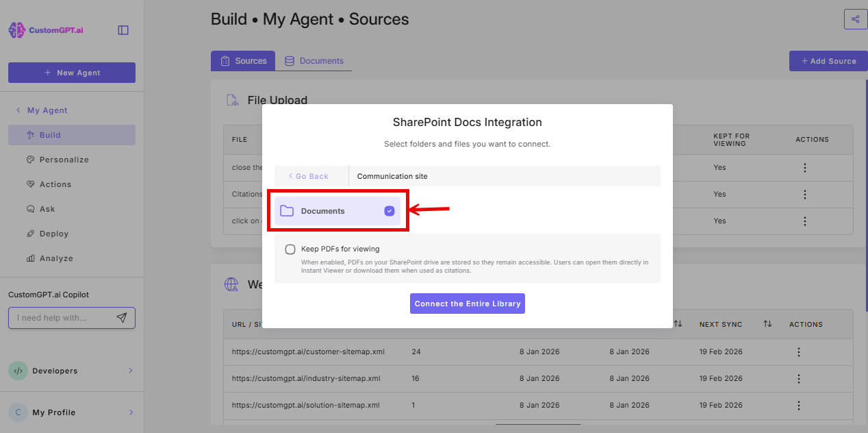The width and height of the screenshot is (868, 433).
Task: Click the My Profile avatar icon
Action: coord(18,412)
